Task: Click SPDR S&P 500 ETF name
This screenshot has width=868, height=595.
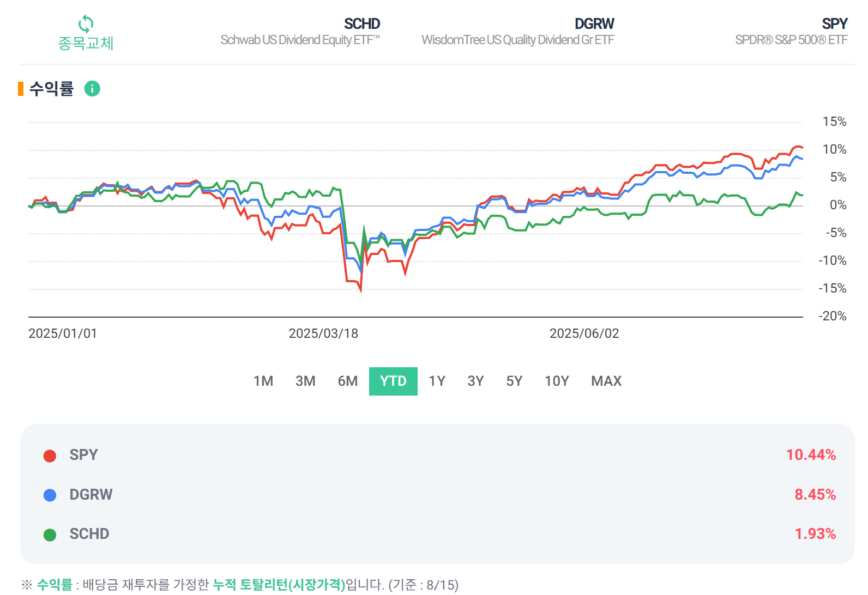Action: pos(791,40)
